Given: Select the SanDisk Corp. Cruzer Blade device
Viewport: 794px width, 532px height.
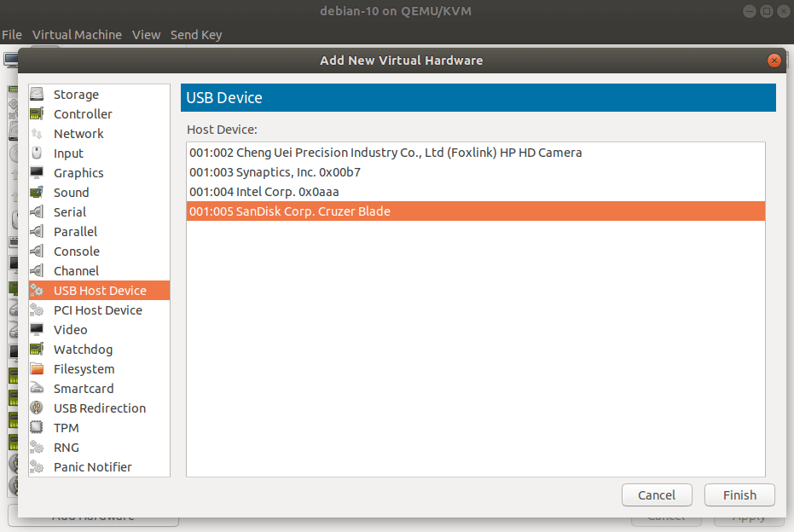Looking at the screenshot, I should (476, 211).
